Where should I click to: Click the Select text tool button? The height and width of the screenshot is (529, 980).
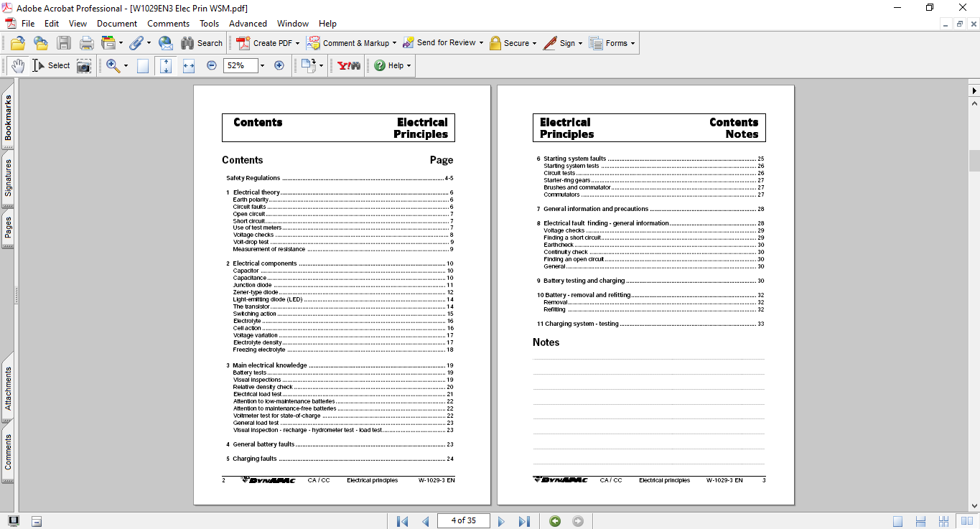coord(51,65)
